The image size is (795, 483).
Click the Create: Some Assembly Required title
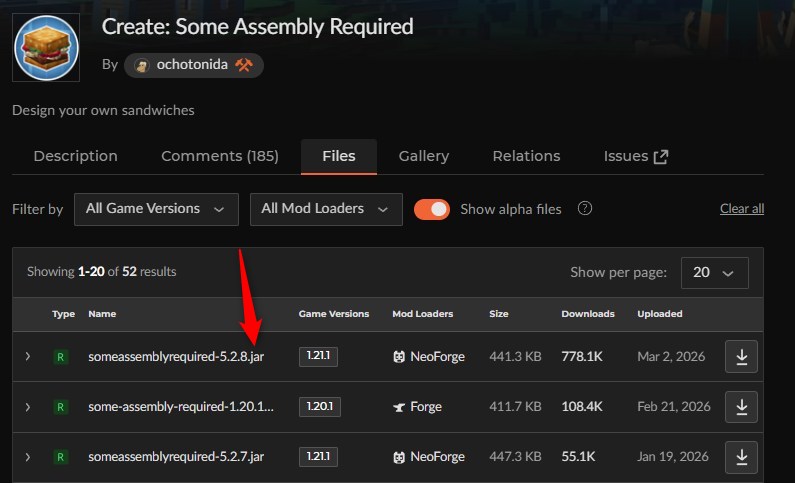pyautogui.click(x=258, y=27)
